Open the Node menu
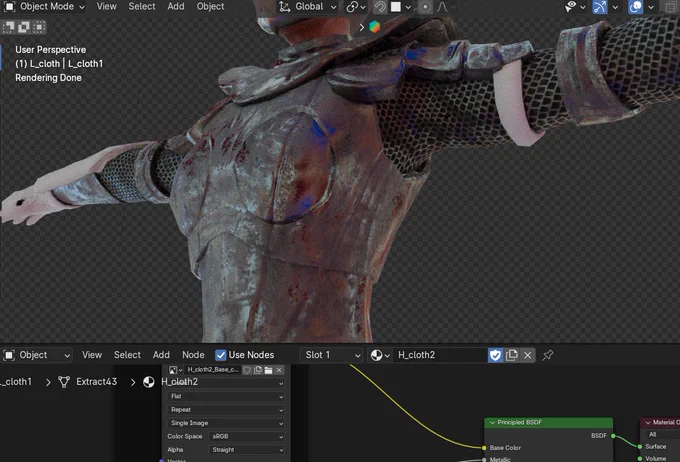 point(193,355)
